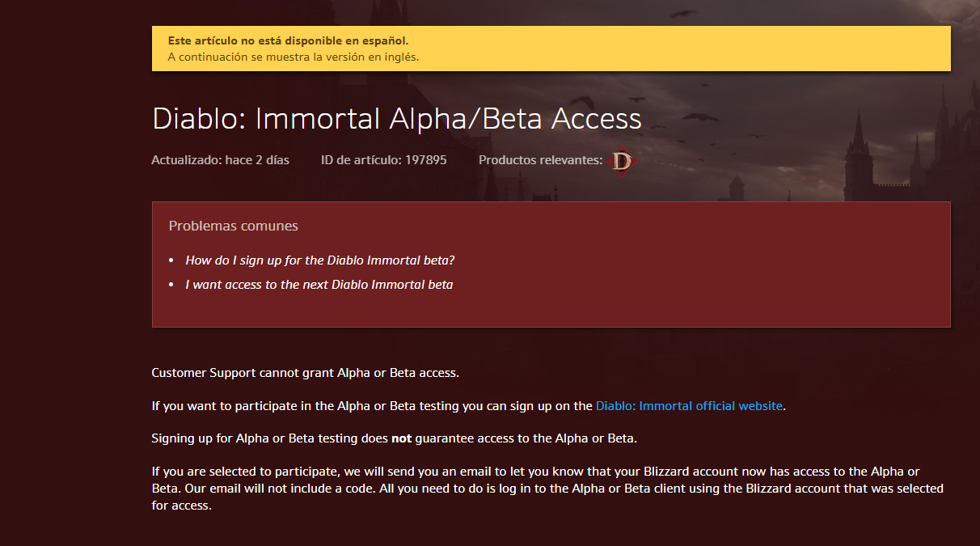This screenshot has width=980, height=546.
Task: Open 'I want access to the next' beta item
Action: 319,285
